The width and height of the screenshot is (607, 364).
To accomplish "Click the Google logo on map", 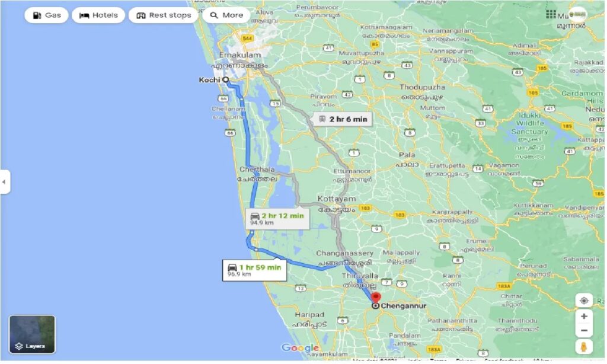I will click(x=300, y=348).
